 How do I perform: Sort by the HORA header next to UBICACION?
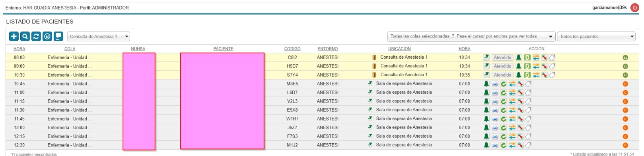464,49
